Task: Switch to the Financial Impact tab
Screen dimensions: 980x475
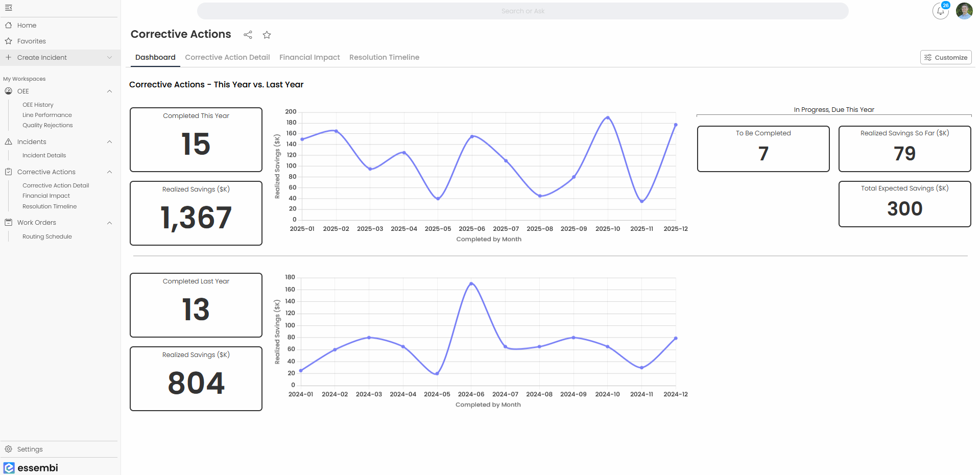Action: coord(309,57)
